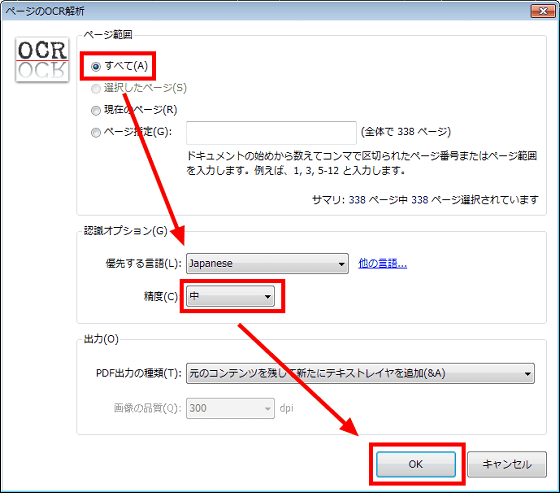Screen dimensions: 560x493
Task: Open the 300 dpi image quality dropdown
Action: [x=230, y=408]
